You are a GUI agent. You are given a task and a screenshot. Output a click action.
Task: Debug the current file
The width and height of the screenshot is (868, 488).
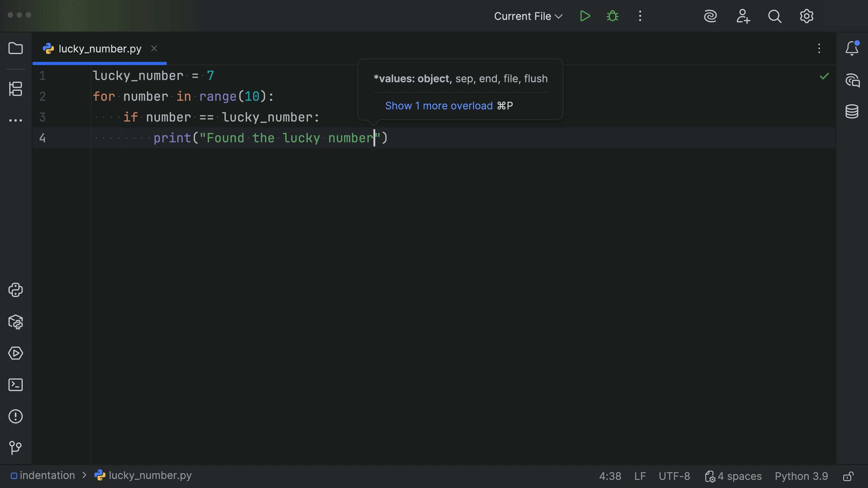612,16
